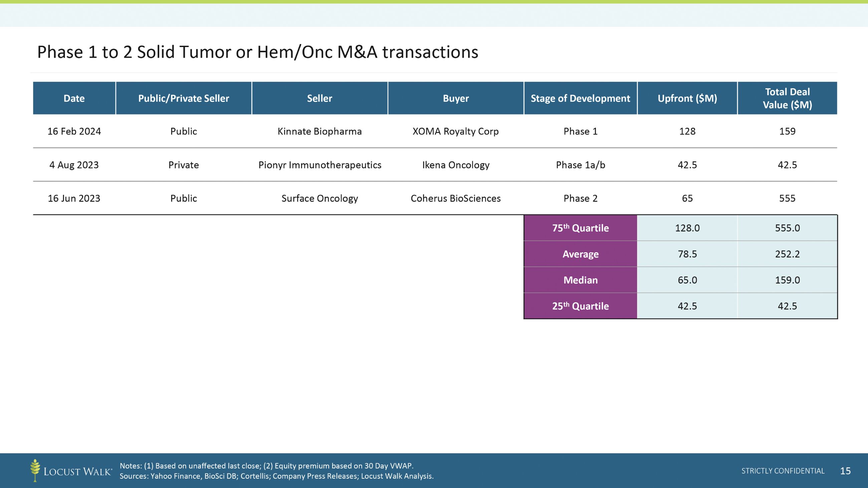The width and height of the screenshot is (868, 488).
Task: Click the Date column header
Action: [x=74, y=98]
